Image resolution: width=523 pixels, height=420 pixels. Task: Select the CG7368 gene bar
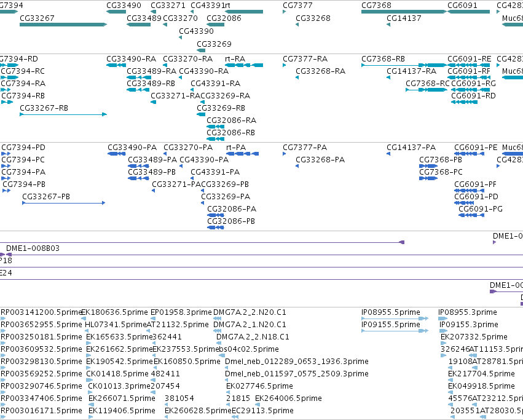coord(404,12)
